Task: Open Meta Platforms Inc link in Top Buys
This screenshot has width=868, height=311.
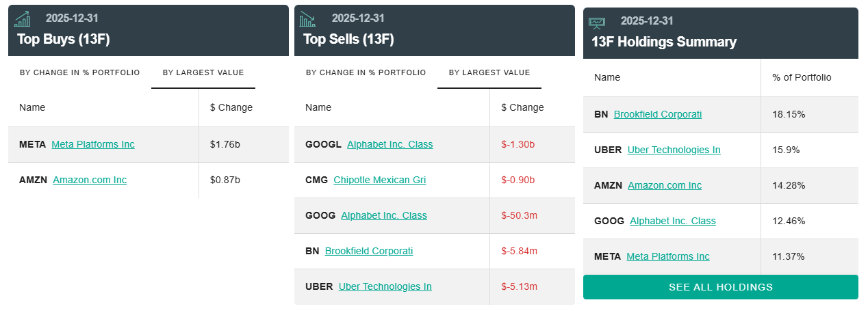Action: (93, 144)
